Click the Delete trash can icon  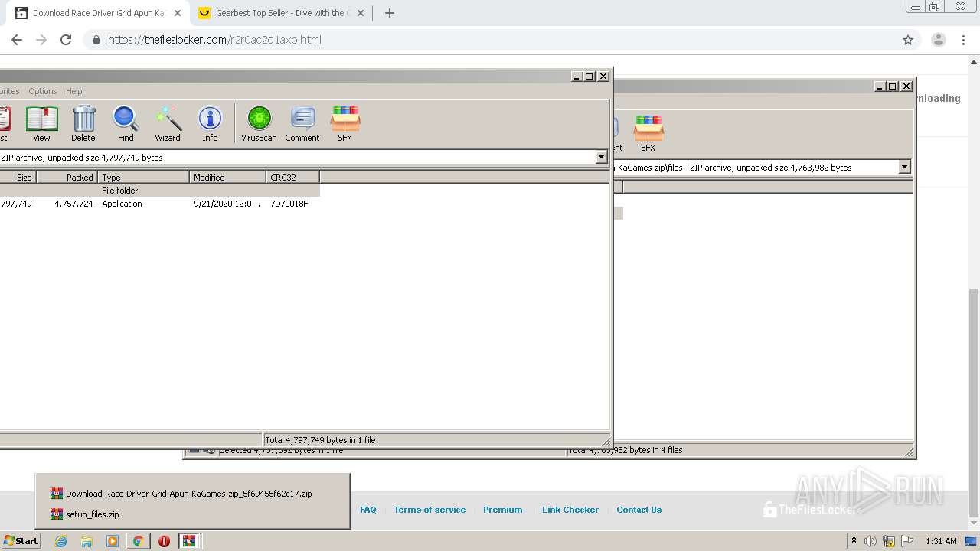pos(83,124)
